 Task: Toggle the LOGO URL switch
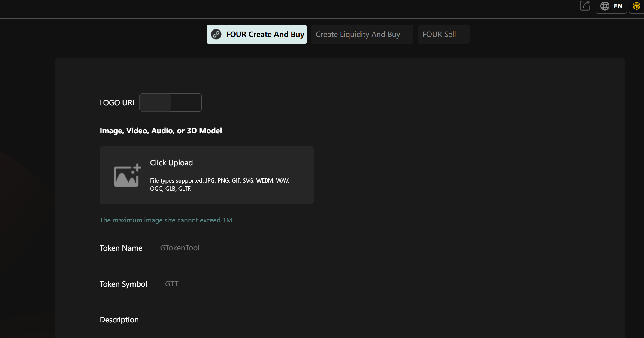click(x=170, y=103)
